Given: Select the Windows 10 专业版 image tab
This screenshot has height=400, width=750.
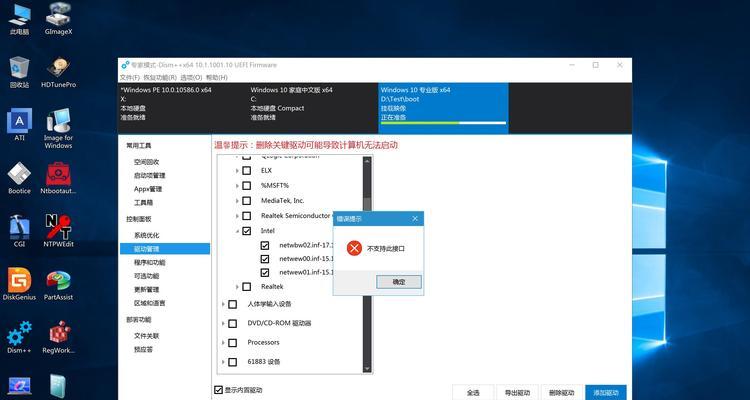Looking at the screenshot, I should 443,108.
